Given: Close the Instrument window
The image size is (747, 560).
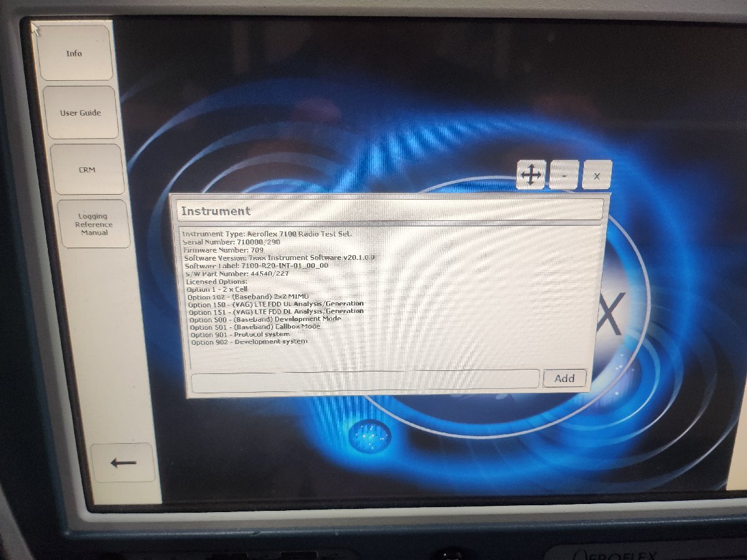Looking at the screenshot, I should [596, 175].
